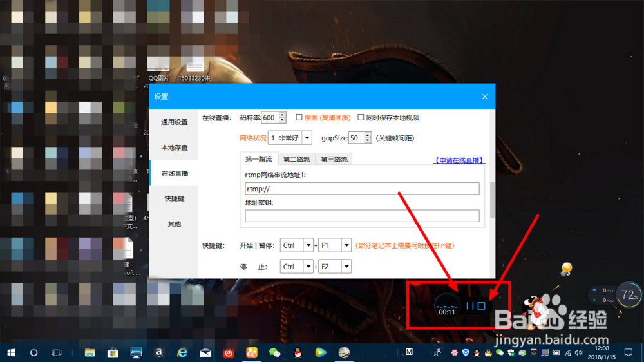The image size is (644, 362).
Task: Focus the 地址密钥 input field
Action: pyautogui.click(x=362, y=216)
